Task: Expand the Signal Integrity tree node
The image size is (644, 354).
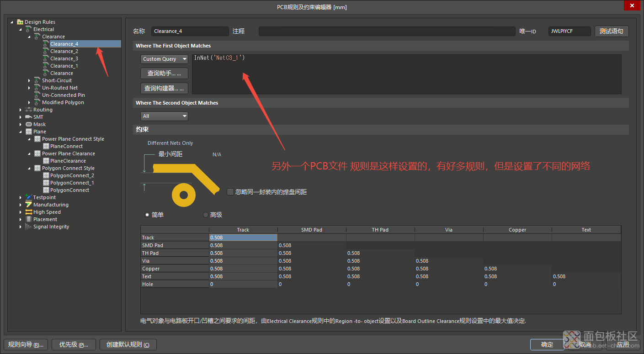Action: tap(21, 227)
